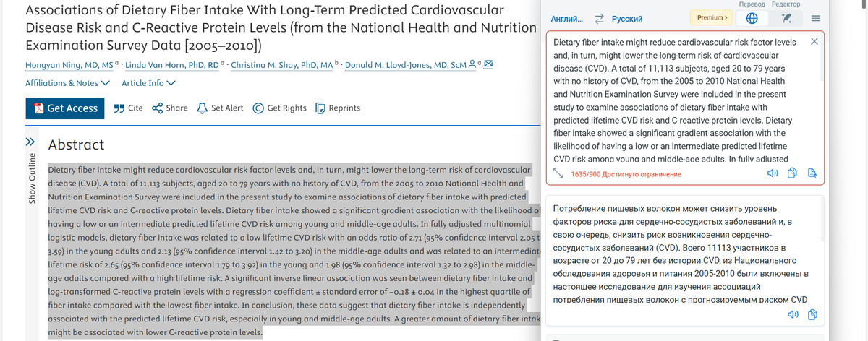Open the English source language selector
Viewport: 868px width, 341px height.
click(568, 18)
